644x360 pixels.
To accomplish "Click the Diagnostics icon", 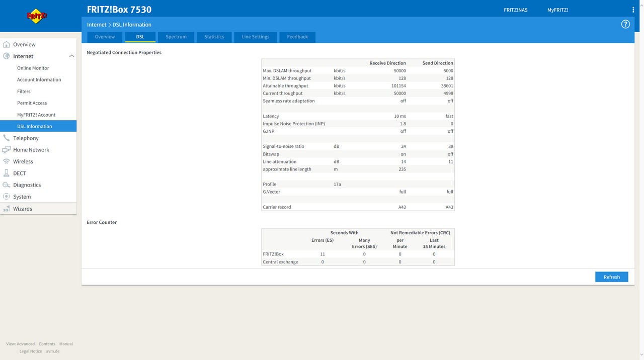I will [7, 185].
